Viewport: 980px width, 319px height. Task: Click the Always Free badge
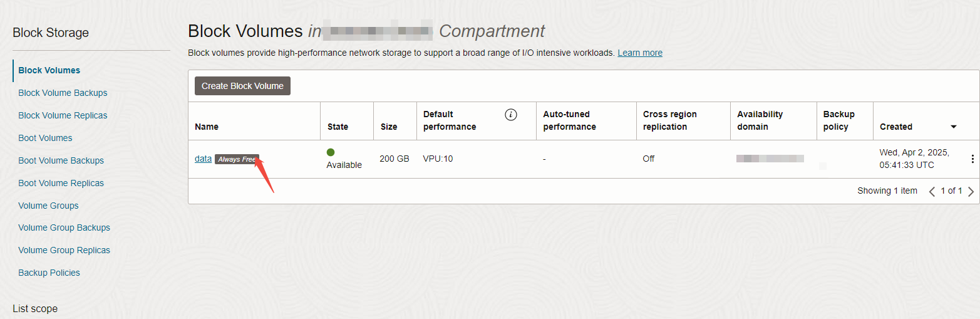click(x=236, y=159)
